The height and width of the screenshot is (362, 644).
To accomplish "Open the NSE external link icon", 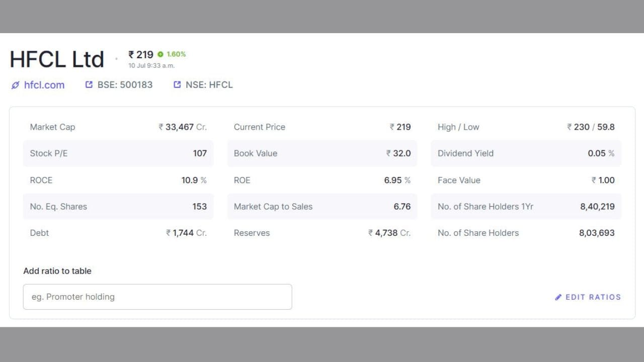I will [x=177, y=84].
